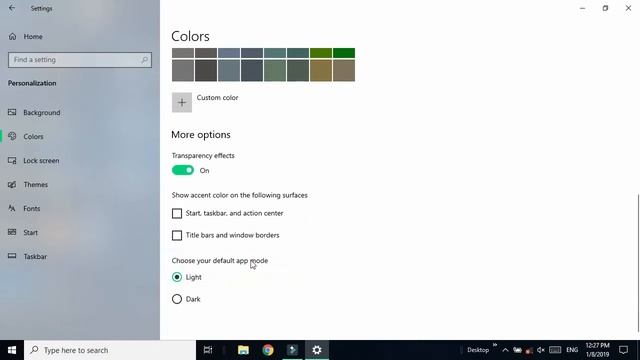Select the golden brown accent swatch

321,71
